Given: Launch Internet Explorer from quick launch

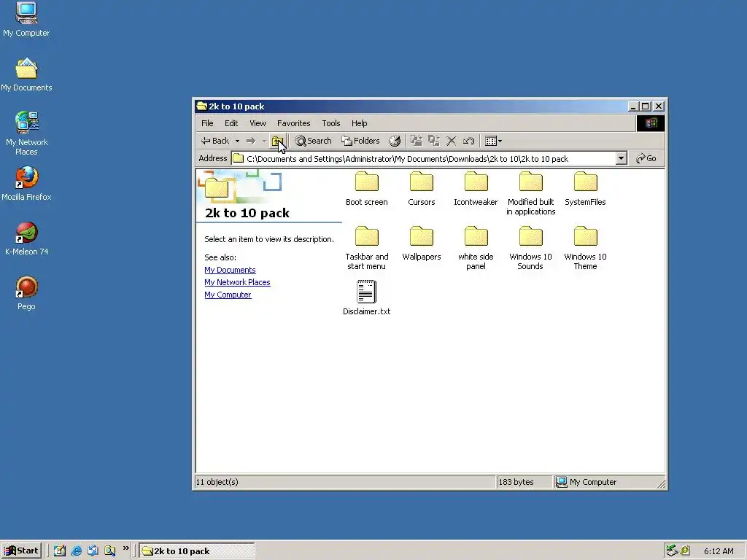Looking at the screenshot, I should point(76,551).
